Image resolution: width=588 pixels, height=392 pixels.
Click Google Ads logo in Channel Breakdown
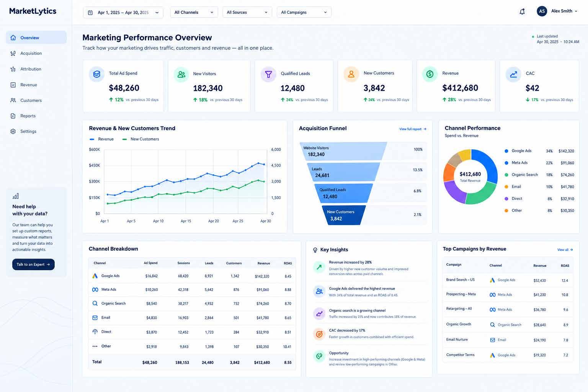click(x=95, y=276)
